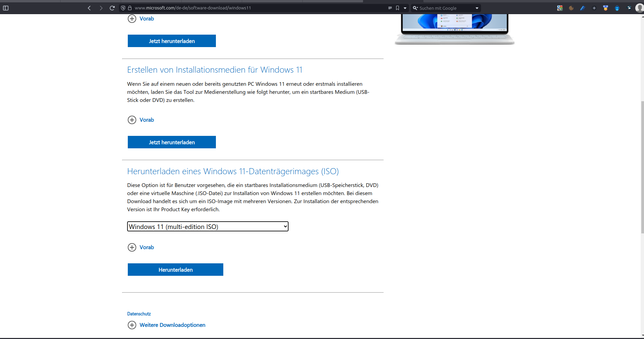Go back to the previous page
This screenshot has width=644, height=339.
(89, 8)
